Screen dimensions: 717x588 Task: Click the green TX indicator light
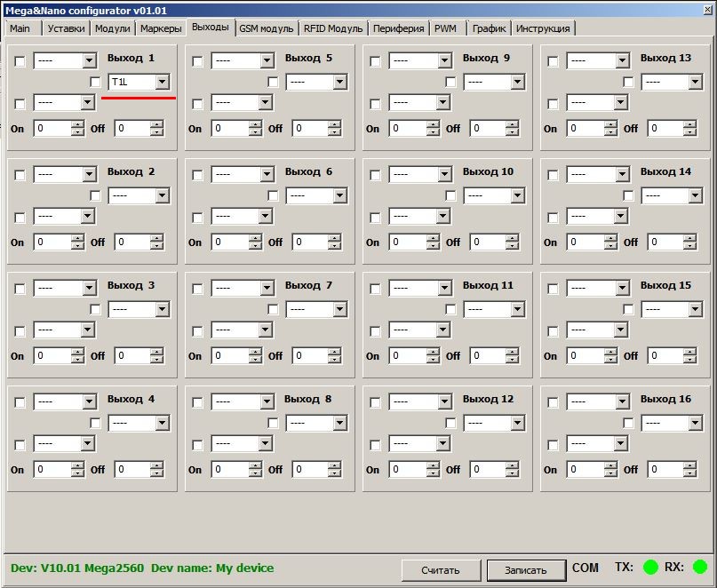point(650,567)
